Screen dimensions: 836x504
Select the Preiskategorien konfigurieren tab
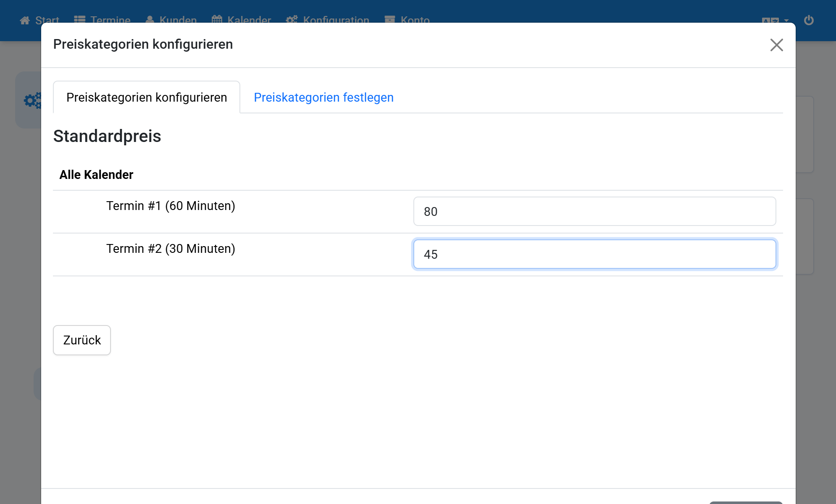tap(147, 97)
